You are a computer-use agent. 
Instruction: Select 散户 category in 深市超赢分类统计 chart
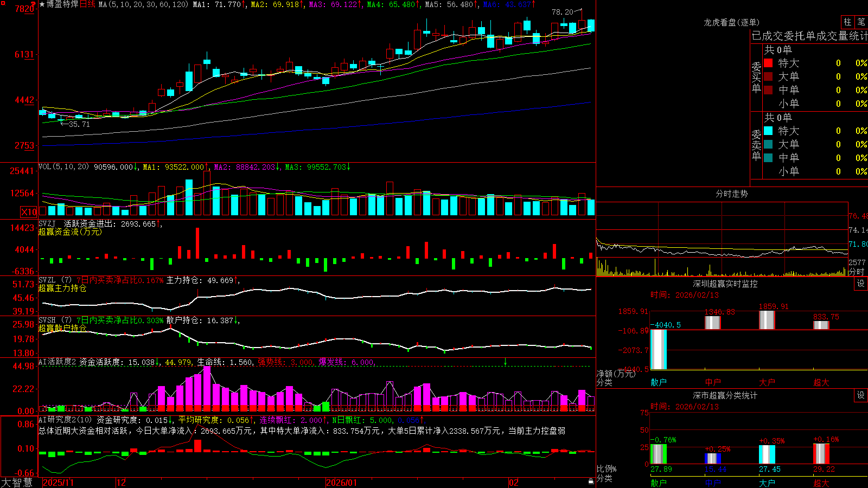click(x=659, y=483)
